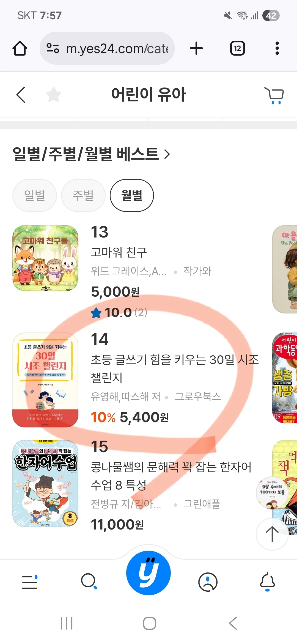Select the 월별 filter pill
Image resolution: width=297 pixels, height=644 pixels.
click(132, 195)
